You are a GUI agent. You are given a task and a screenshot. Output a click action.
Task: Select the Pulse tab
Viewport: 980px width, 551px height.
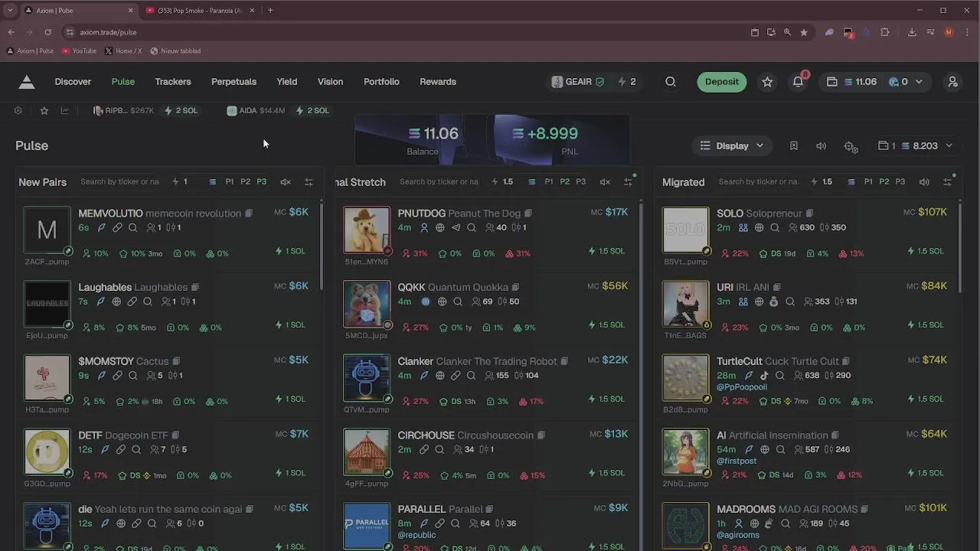pos(123,82)
